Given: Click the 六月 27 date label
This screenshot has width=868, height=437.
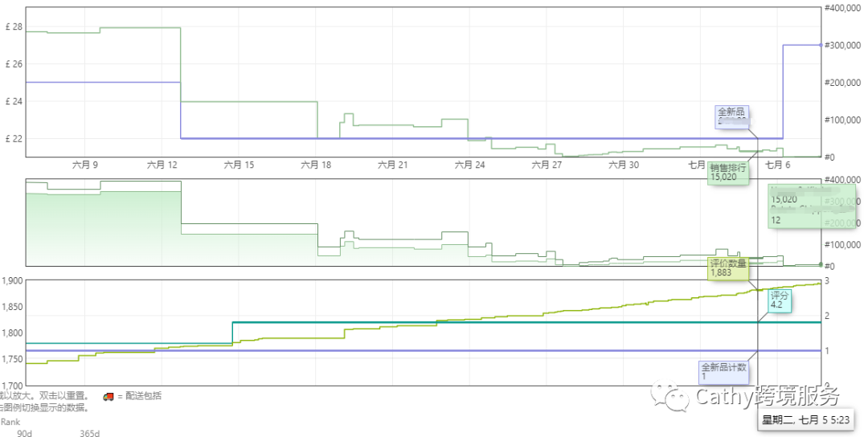Looking at the screenshot, I should click(547, 165).
